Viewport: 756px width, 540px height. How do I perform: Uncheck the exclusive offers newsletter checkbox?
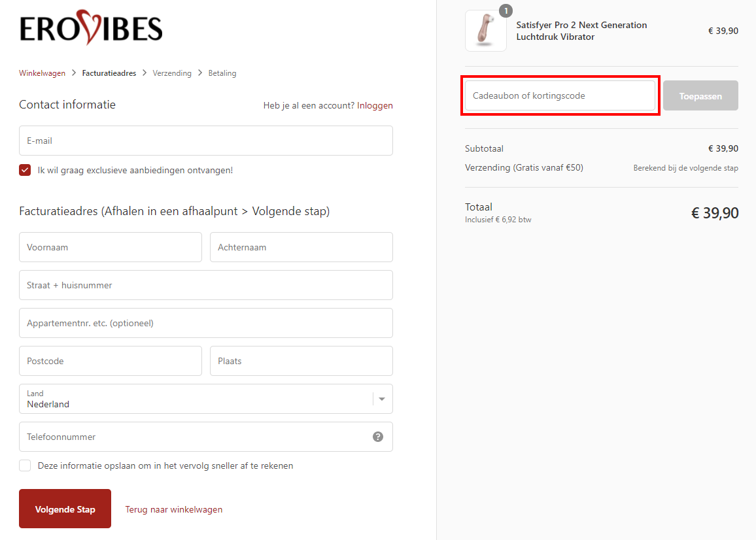[x=25, y=170]
